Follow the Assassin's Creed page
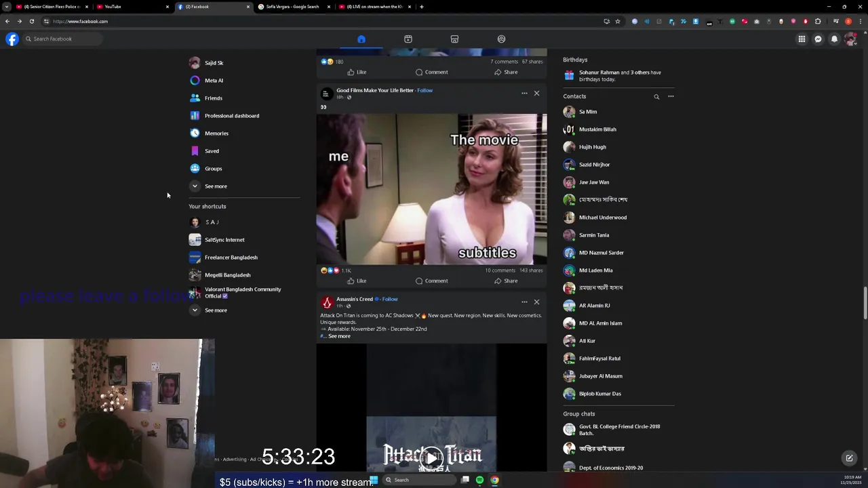This screenshot has height=488, width=868. point(390,299)
